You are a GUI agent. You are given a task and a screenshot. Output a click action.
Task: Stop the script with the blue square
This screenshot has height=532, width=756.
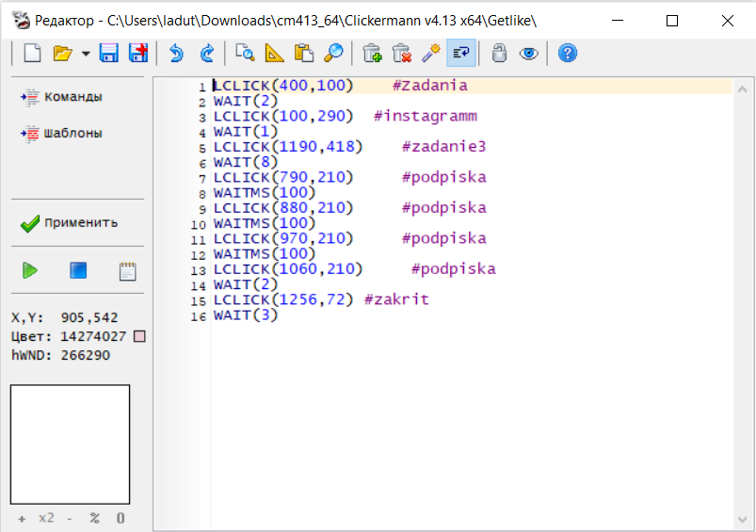(x=78, y=270)
